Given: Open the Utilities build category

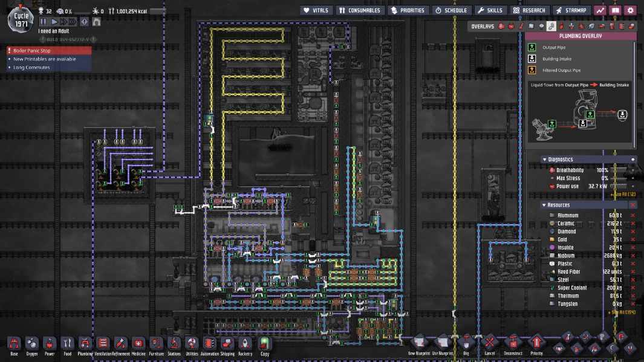Looking at the screenshot, I should point(192,346).
